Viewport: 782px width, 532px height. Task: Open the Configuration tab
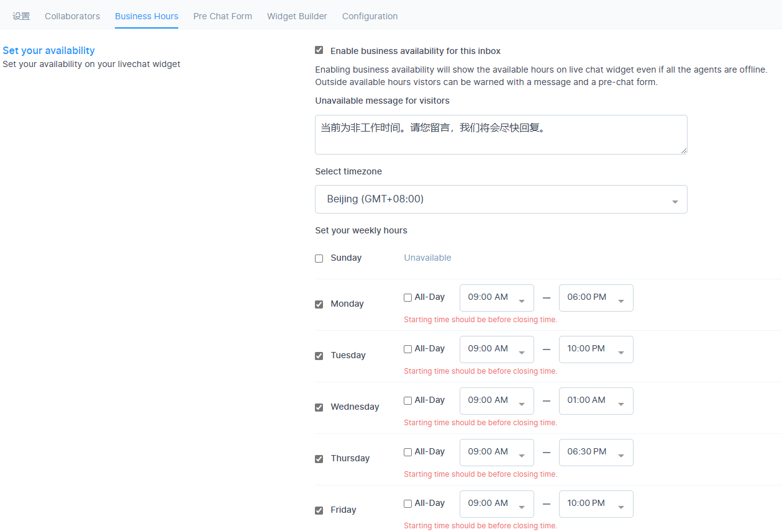click(x=370, y=16)
